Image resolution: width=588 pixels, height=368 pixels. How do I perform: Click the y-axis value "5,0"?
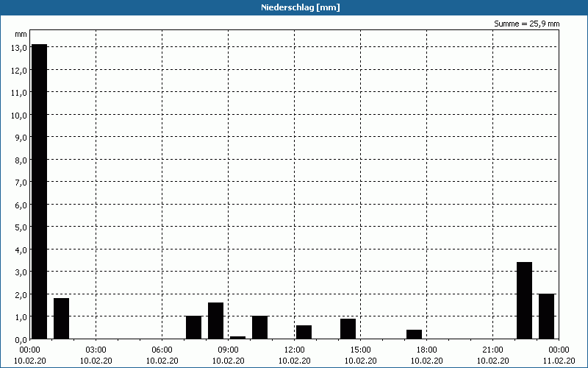pos(21,227)
